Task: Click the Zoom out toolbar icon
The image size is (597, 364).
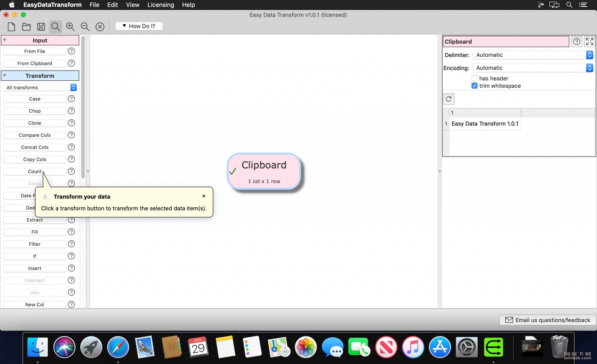Action: (x=85, y=26)
